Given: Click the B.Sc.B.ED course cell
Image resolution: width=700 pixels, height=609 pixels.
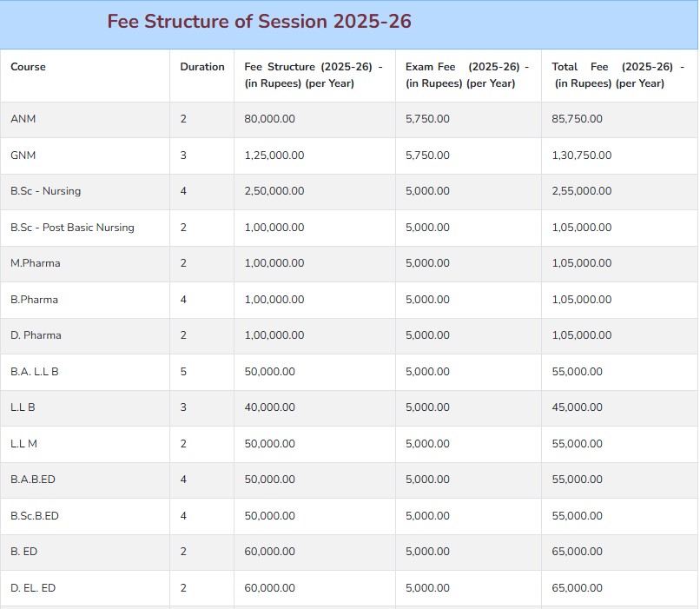Looking at the screenshot, I should [x=35, y=516].
